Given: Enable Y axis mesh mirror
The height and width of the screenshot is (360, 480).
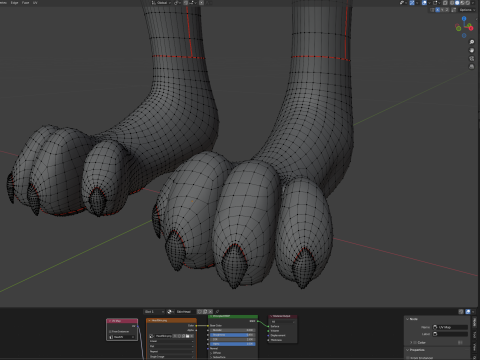Looking at the screenshot, I should (442, 10).
